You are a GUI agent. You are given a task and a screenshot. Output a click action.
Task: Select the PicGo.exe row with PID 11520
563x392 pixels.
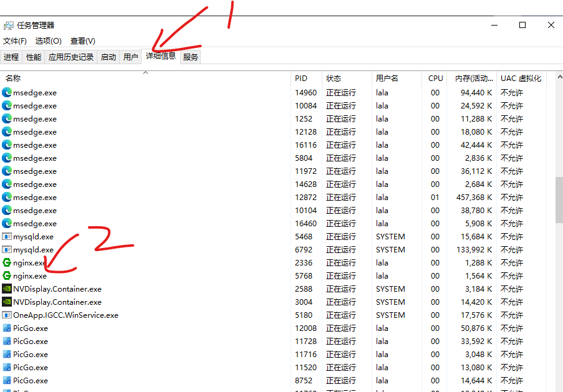click(x=273, y=367)
